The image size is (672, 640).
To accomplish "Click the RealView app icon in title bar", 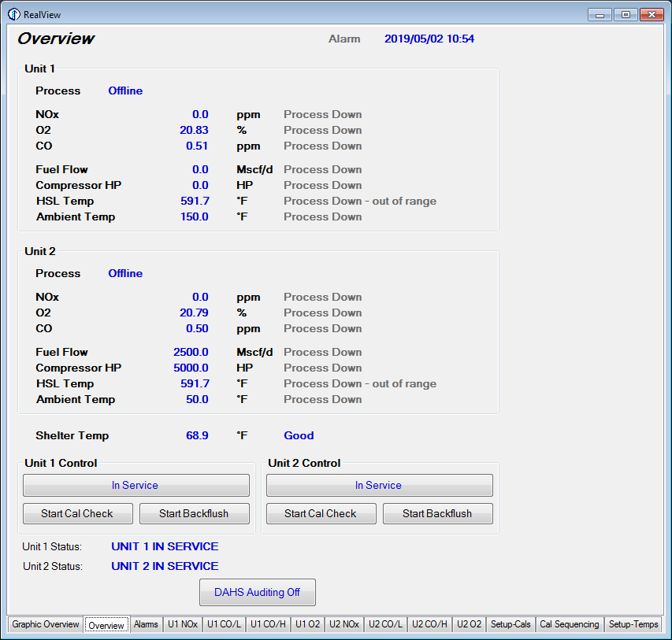I will point(13,14).
